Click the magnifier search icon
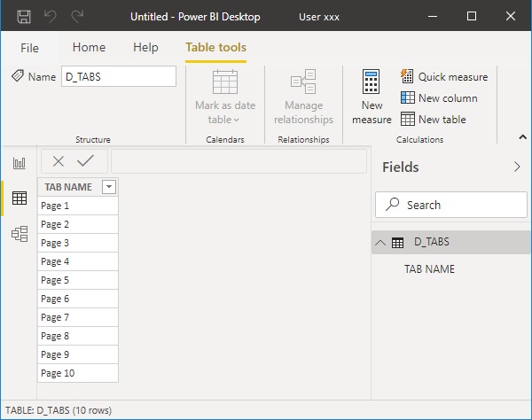The width and height of the screenshot is (532, 420). pyautogui.click(x=392, y=205)
